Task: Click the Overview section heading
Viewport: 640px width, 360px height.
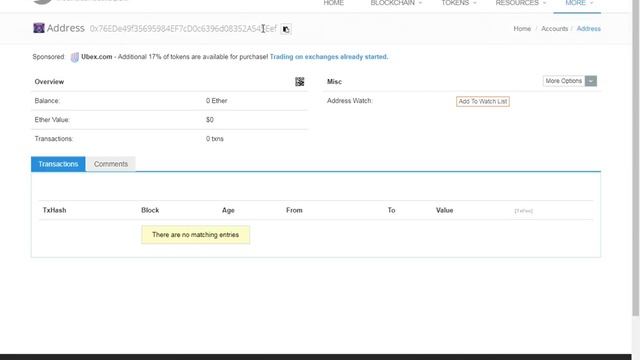Action: pos(49,82)
